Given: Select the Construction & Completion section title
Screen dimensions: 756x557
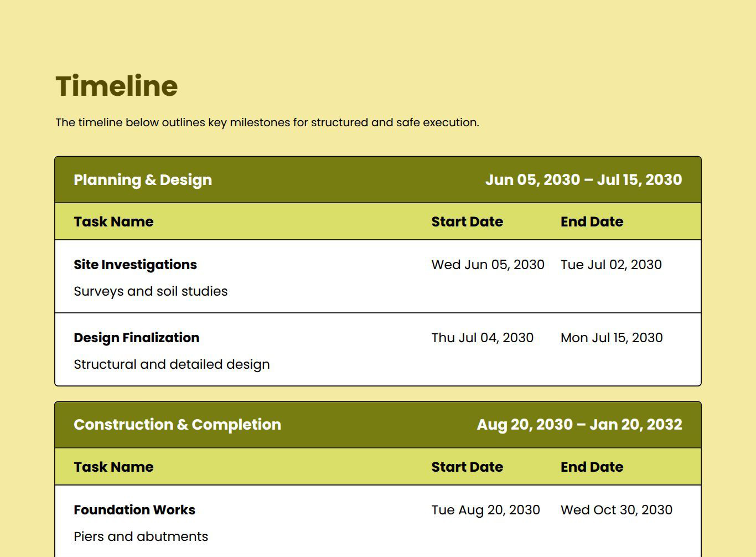Looking at the screenshot, I should point(177,425).
